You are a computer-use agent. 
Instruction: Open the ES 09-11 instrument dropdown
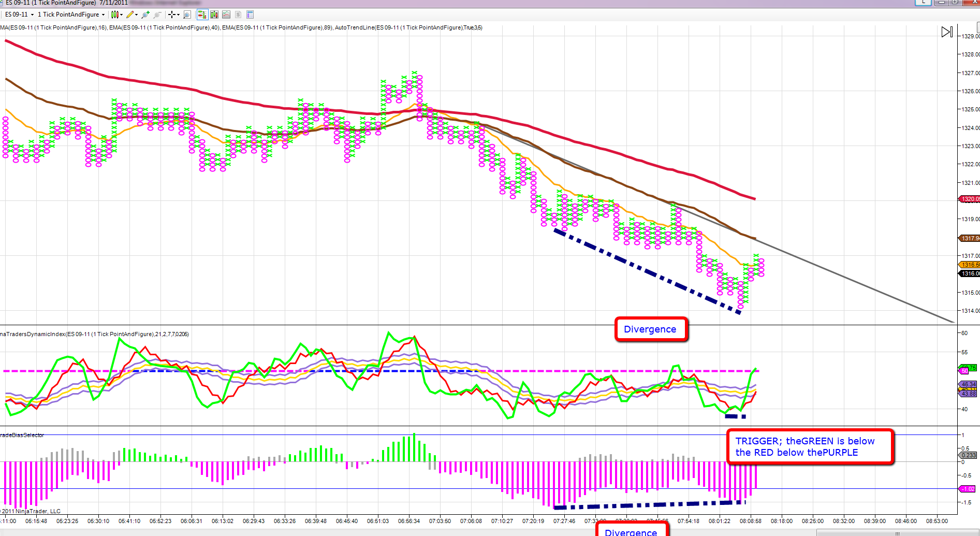click(19, 15)
